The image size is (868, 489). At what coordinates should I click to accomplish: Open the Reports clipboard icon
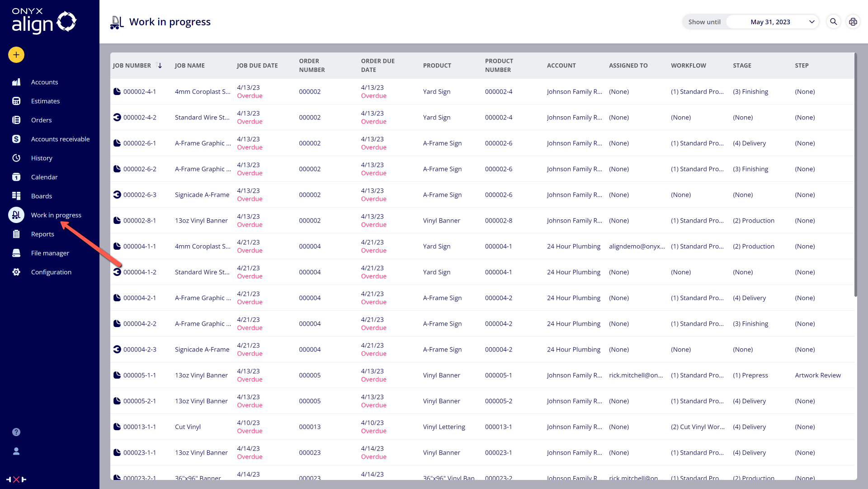point(16,234)
